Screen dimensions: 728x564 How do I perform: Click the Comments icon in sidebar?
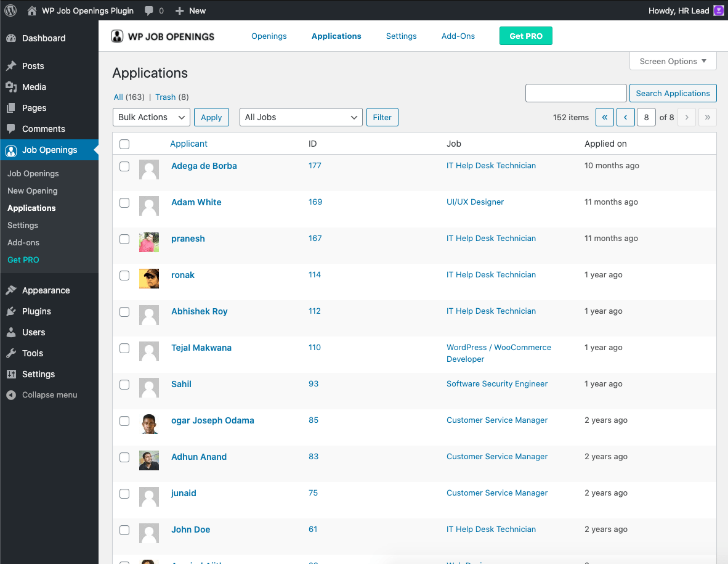click(11, 129)
